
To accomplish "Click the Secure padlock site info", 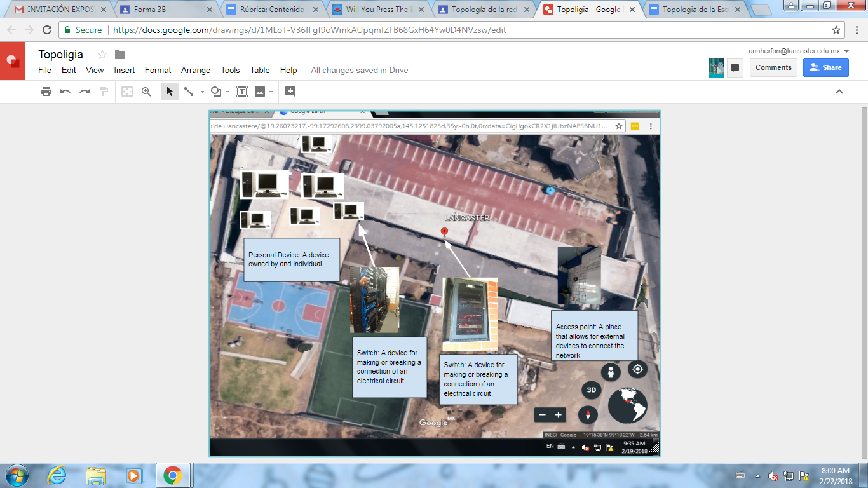I will tap(83, 30).
